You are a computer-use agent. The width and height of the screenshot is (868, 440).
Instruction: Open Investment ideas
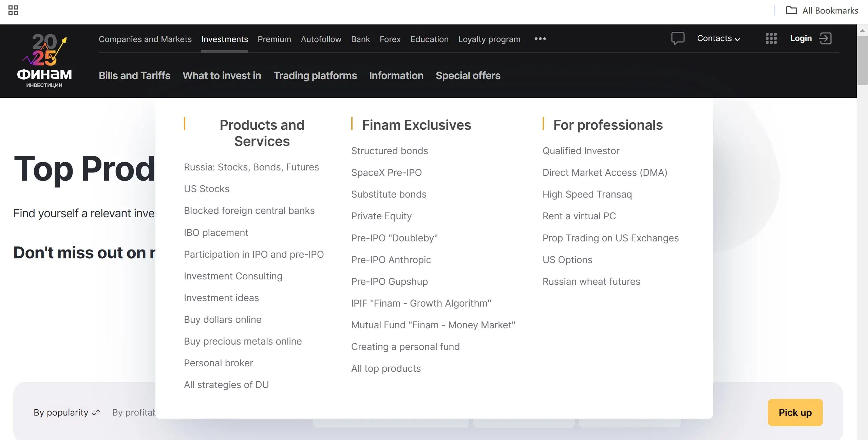(x=221, y=298)
